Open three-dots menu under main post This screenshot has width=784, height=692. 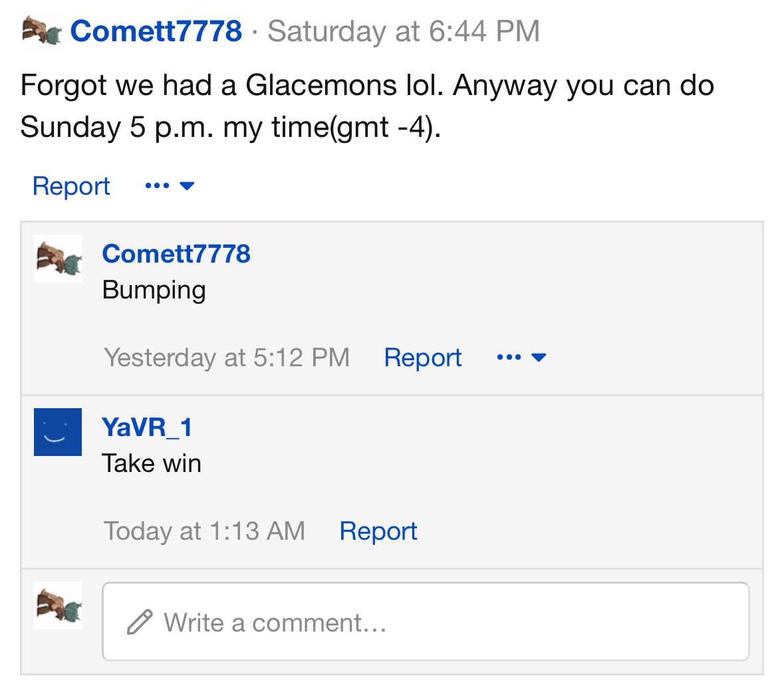157,186
